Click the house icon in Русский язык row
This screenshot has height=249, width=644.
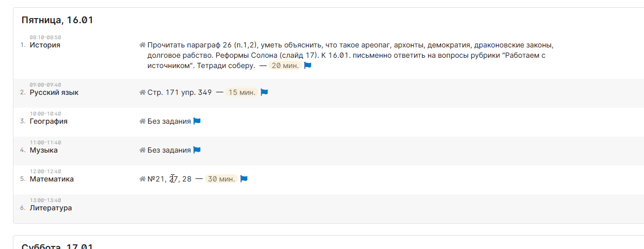tap(143, 92)
